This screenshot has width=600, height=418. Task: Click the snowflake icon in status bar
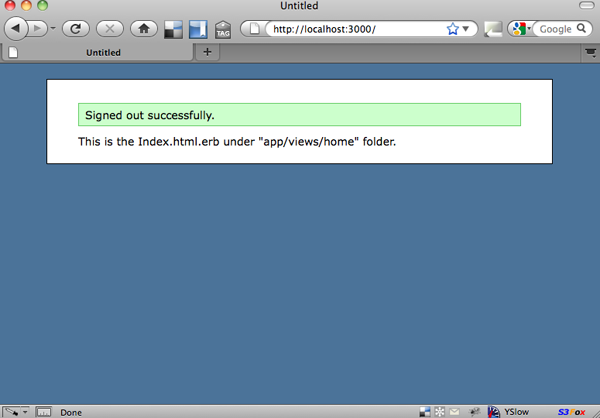440,412
